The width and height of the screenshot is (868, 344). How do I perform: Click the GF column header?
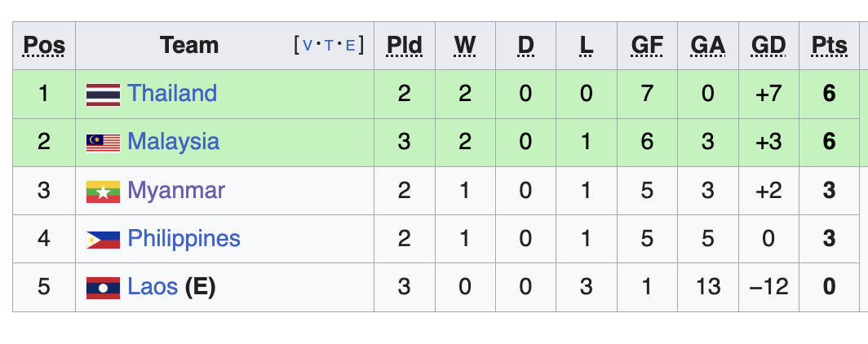click(x=647, y=46)
